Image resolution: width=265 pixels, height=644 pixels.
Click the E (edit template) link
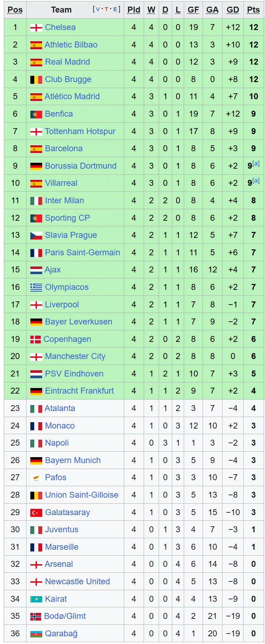click(x=115, y=9)
